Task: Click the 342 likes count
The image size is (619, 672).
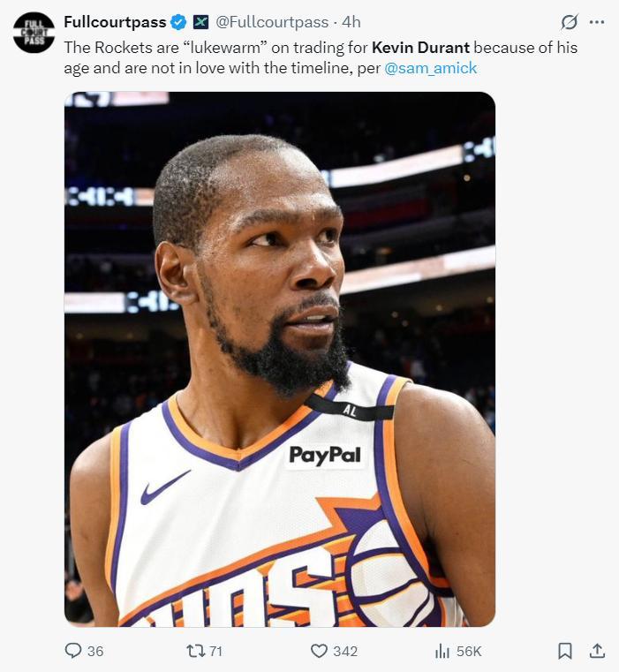Action: (345, 651)
